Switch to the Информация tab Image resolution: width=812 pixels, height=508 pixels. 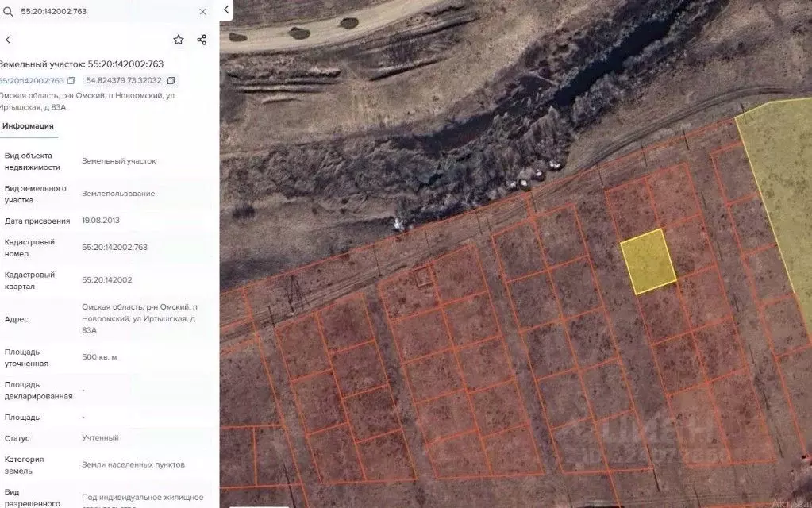(x=28, y=126)
